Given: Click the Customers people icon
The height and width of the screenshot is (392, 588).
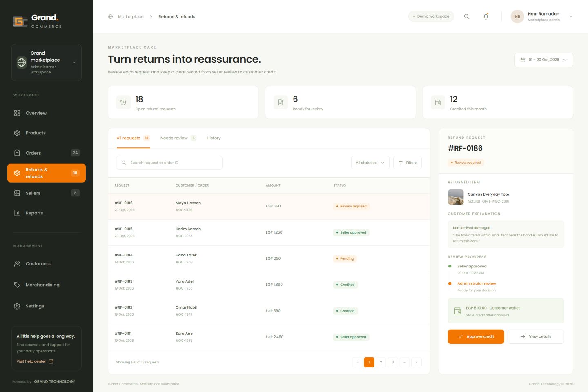Looking at the screenshot, I should (x=17, y=264).
